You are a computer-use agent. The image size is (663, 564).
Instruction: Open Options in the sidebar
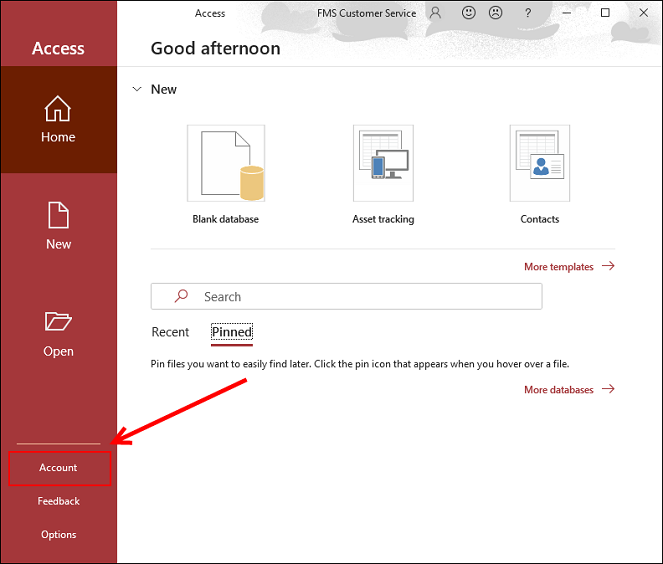click(58, 535)
